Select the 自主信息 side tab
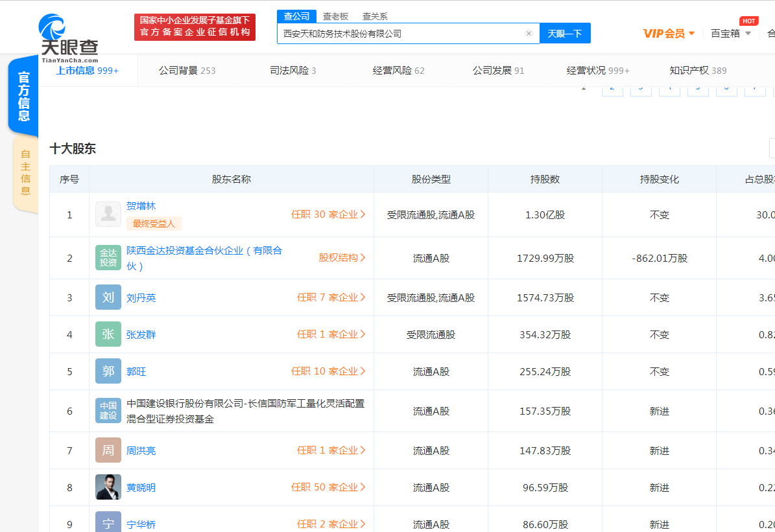Screen dimensions: 775x532 (x=25, y=172)
